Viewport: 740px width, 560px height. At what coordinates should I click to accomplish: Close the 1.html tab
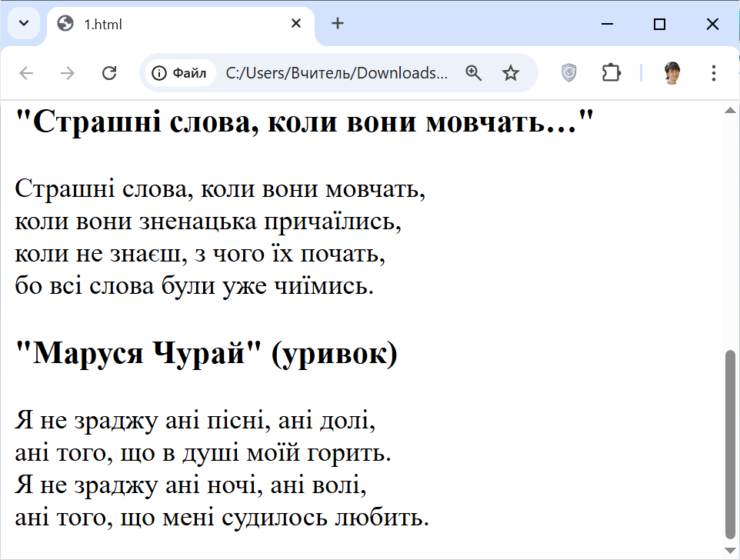coord(296,24)
